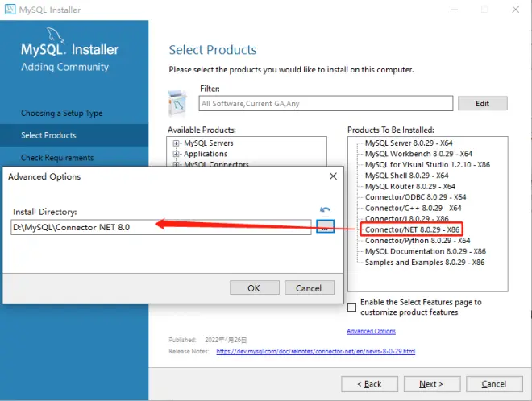The height and width of the screenshot is (401, 532).
Task: Cancel the Advanced Options dialog
Action: (x=310, y=287)
